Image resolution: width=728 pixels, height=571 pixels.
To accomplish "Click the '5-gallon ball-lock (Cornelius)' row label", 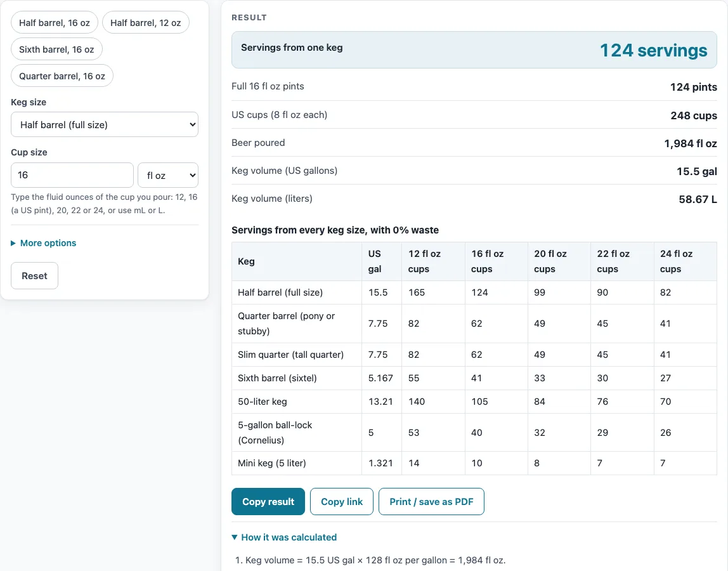I will (275, 432).
